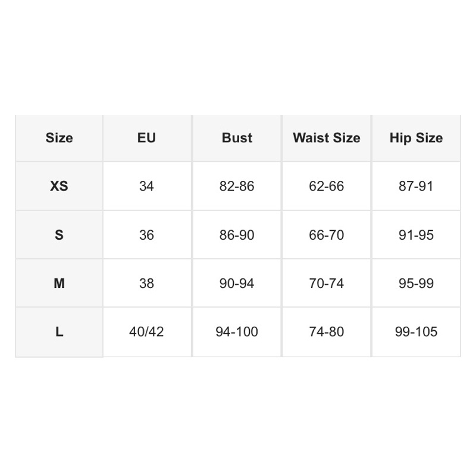Click bust measurement 82-86 cell
The image size is (476, 476).
coord(237,186)
